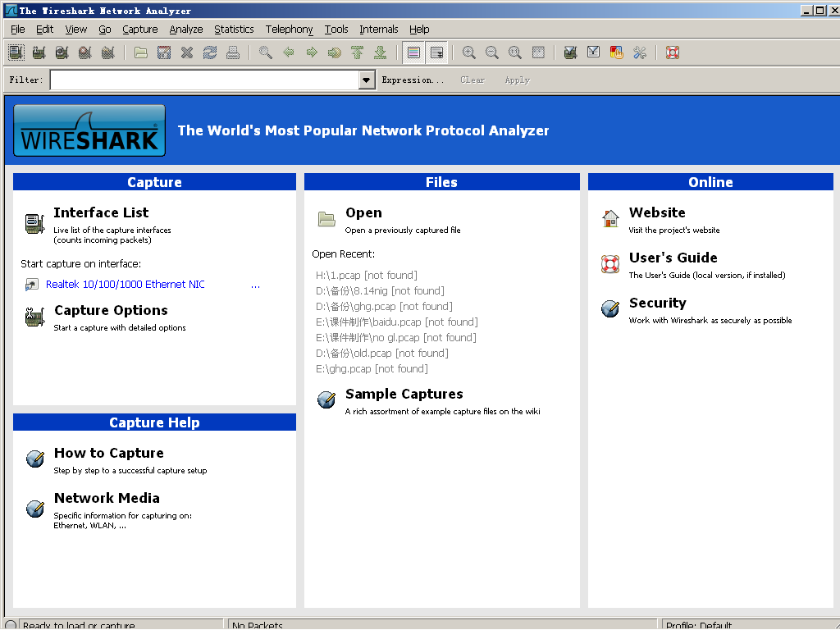This screenshot has width=840, height=630.
Task: Click the expert info circle in status bar
Action: [11, 625]
